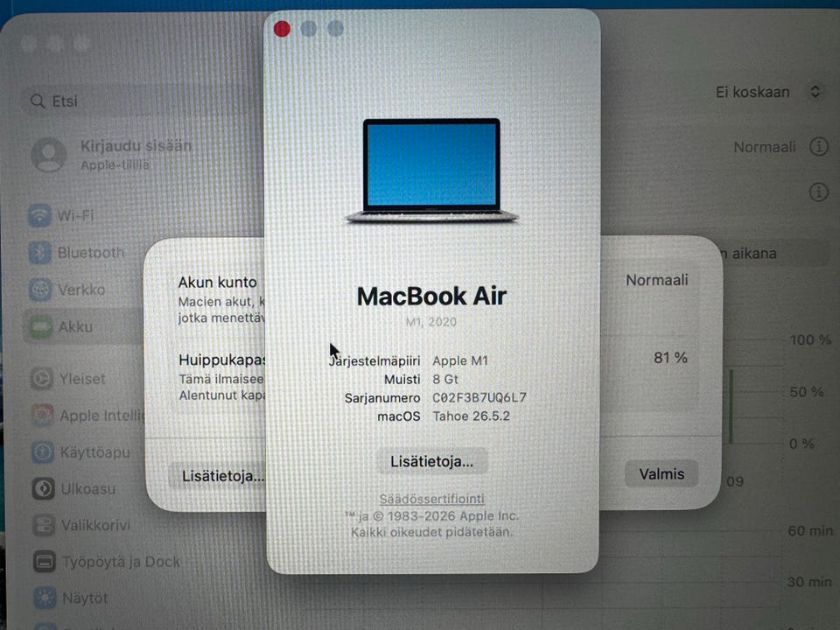Open the Wi-Fi settings icon
This screenshot has height=630, width=840.
point(39,215)
